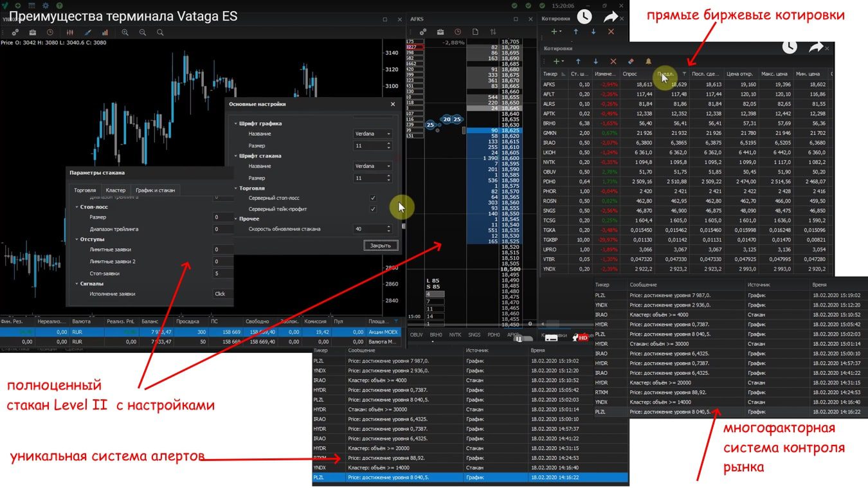
Task: Select candlestick chart type icon
Action: (71, 32)
